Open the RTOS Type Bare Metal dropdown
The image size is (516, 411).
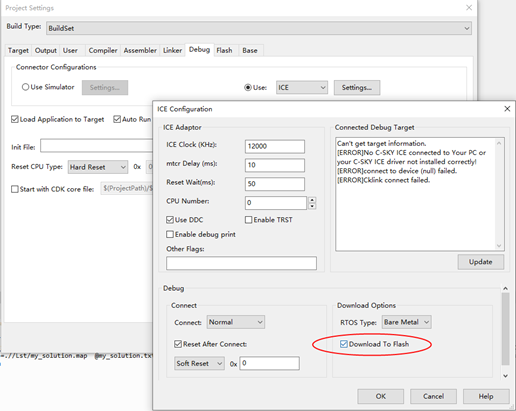point(407,322)
